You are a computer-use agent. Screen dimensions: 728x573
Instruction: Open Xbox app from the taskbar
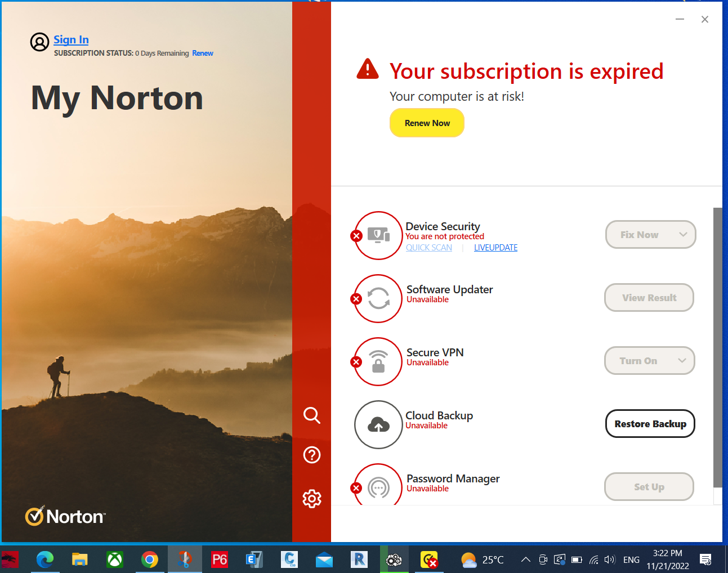(x=115, y=559)
